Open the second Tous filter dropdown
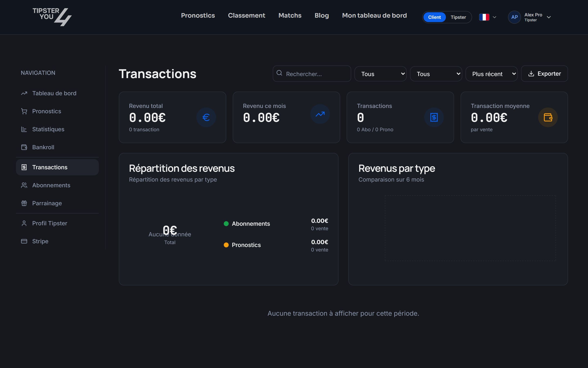 [x=436, y=74]
